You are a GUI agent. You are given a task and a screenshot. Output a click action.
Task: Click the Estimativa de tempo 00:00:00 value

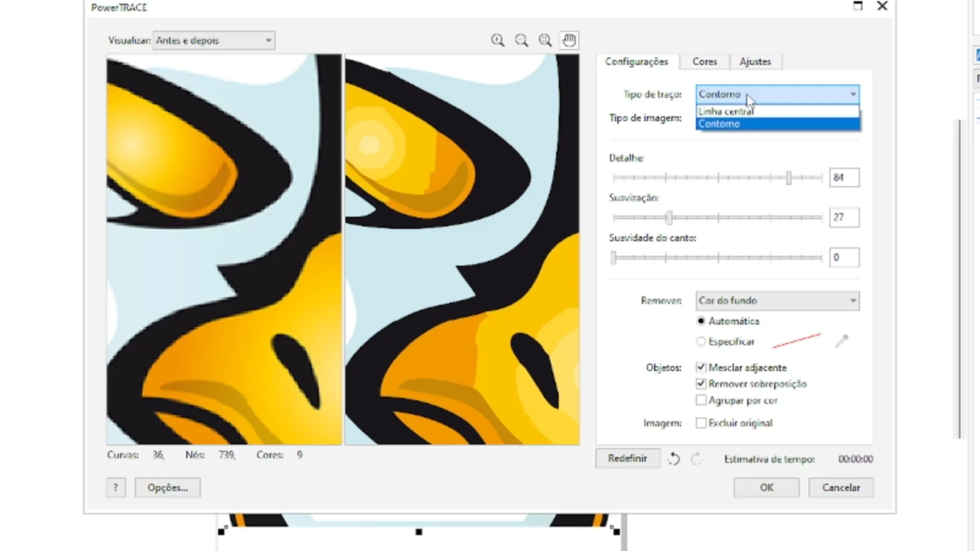click(855, 459)
